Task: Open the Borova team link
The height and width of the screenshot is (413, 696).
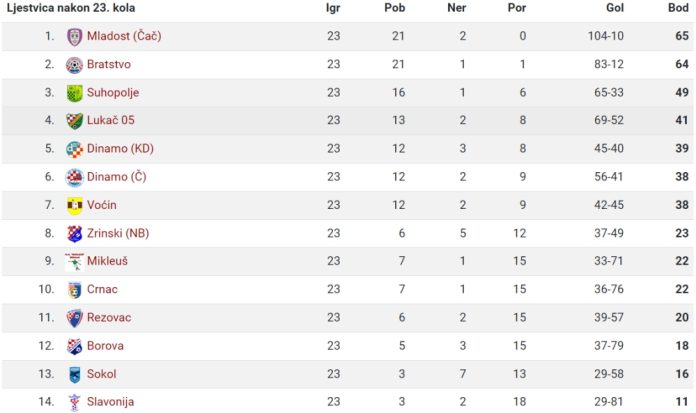Action: click(x=105, y=346)
